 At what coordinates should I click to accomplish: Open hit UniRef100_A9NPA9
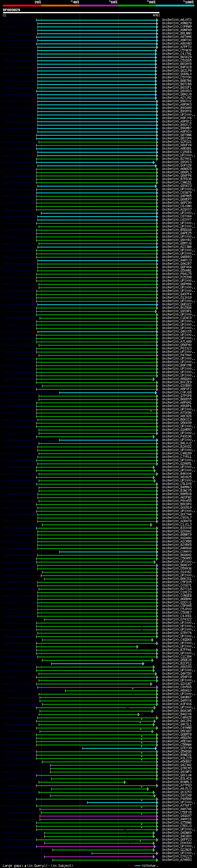pos(176,30)
